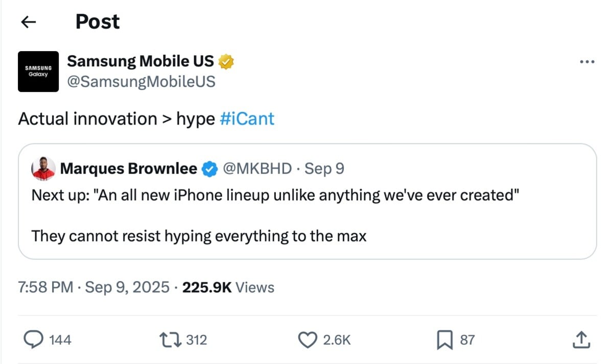View the 225.9K Views analytics
The image size is (613, 364).
228,287
